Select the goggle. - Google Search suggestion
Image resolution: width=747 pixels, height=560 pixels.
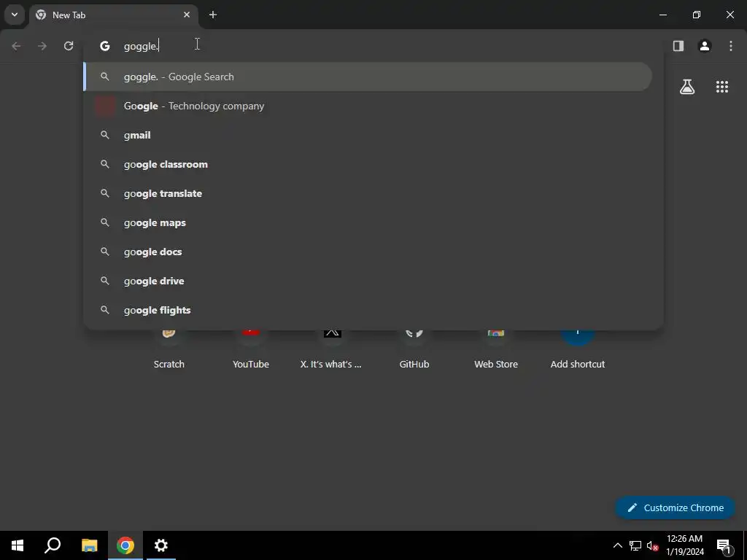(x=368, y=77)
